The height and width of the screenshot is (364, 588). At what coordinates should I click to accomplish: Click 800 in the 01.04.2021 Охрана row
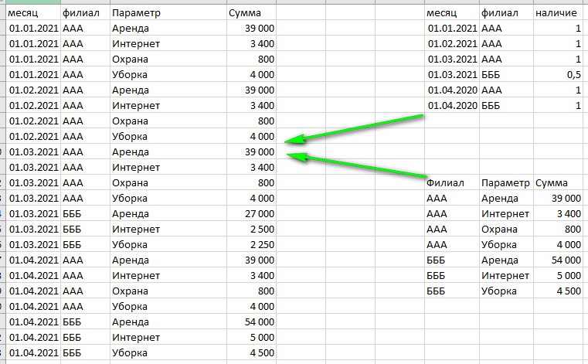click(266, 291)
